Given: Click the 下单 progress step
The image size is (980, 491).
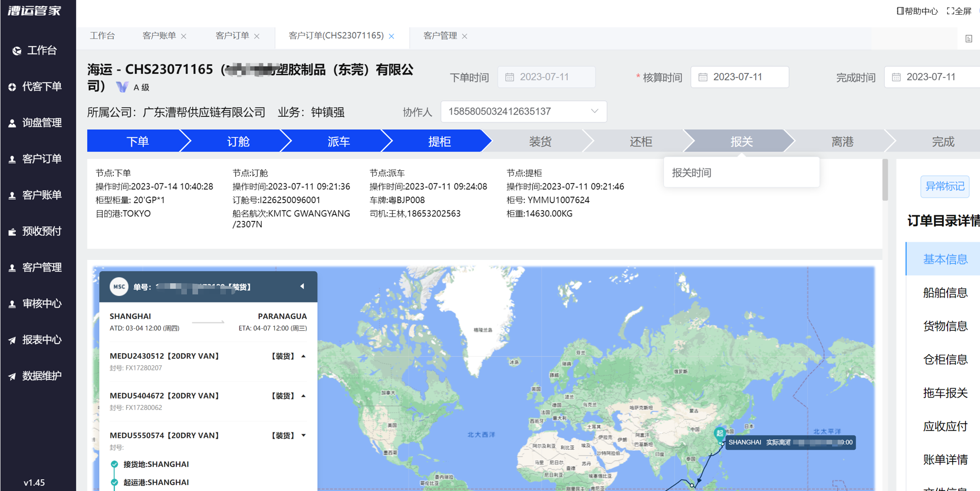Looking at the screenshot, I should (x=137, y=141).
